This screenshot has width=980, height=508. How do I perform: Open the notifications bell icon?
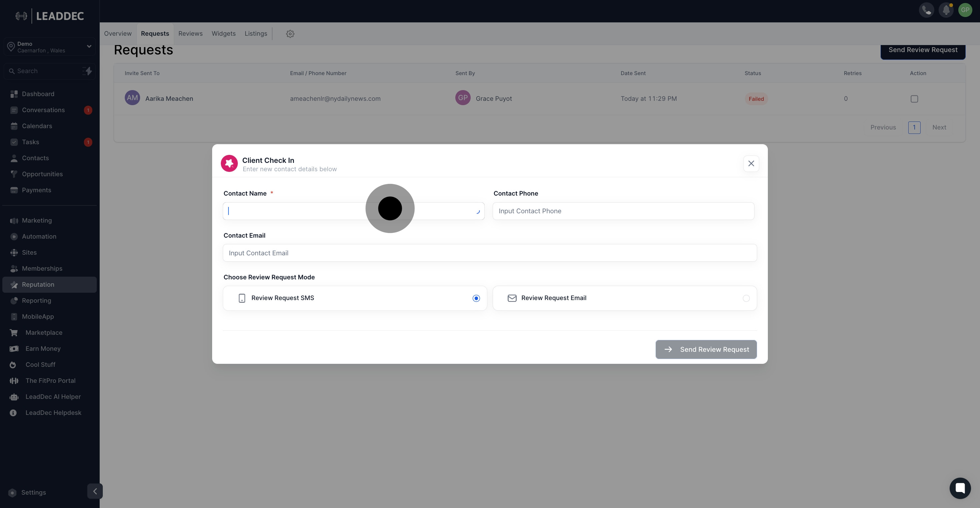[946, 10]
